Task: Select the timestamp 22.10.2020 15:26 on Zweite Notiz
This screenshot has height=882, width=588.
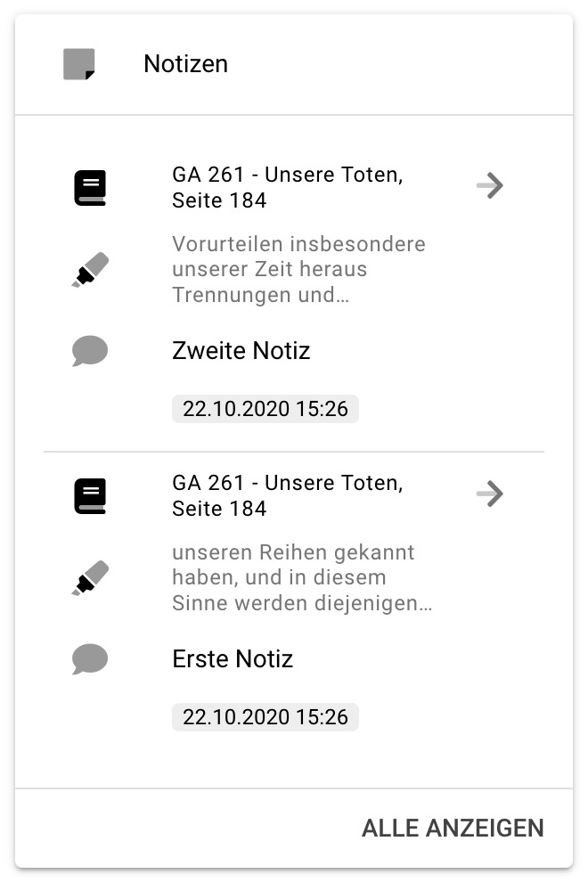Action: tap(265, 409)
